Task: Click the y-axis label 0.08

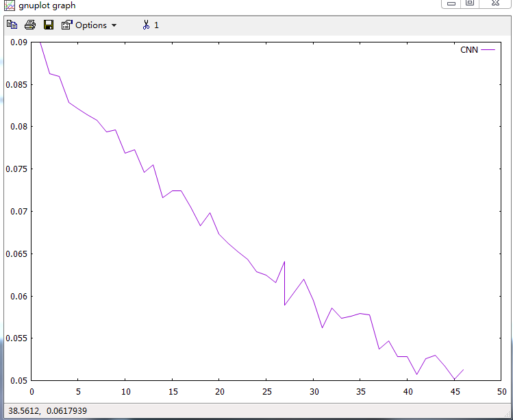Action: point(18,127)
